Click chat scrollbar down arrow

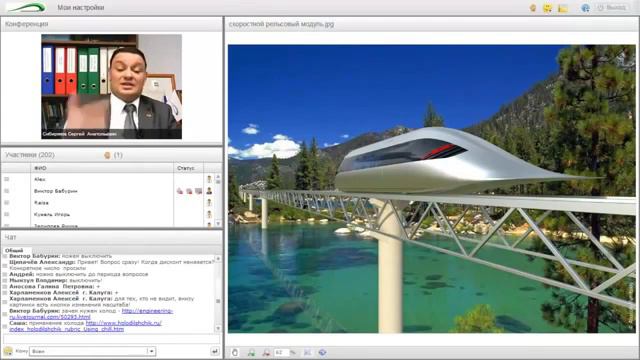[218, 328]
